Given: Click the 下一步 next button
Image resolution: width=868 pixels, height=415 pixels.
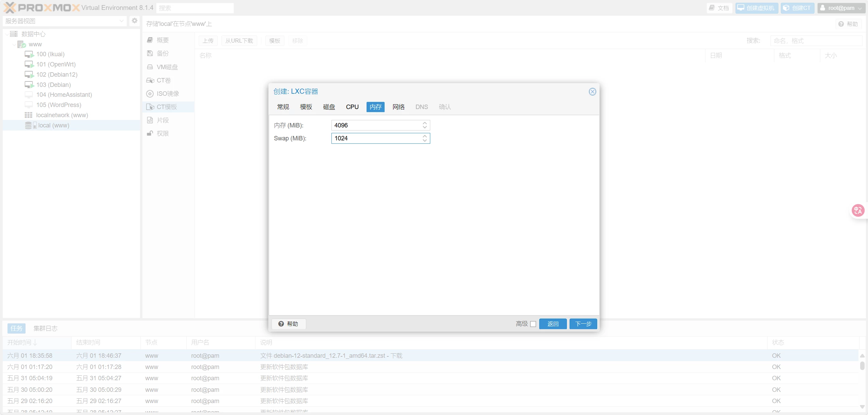Looking at the screenshot, I should tap(583, 324).
